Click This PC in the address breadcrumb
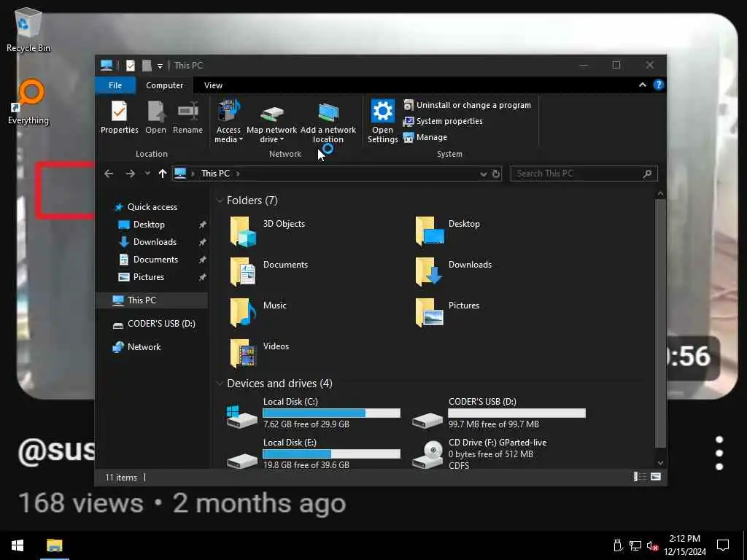This screenshot has width=747, height=560. [x=215, y=174]
